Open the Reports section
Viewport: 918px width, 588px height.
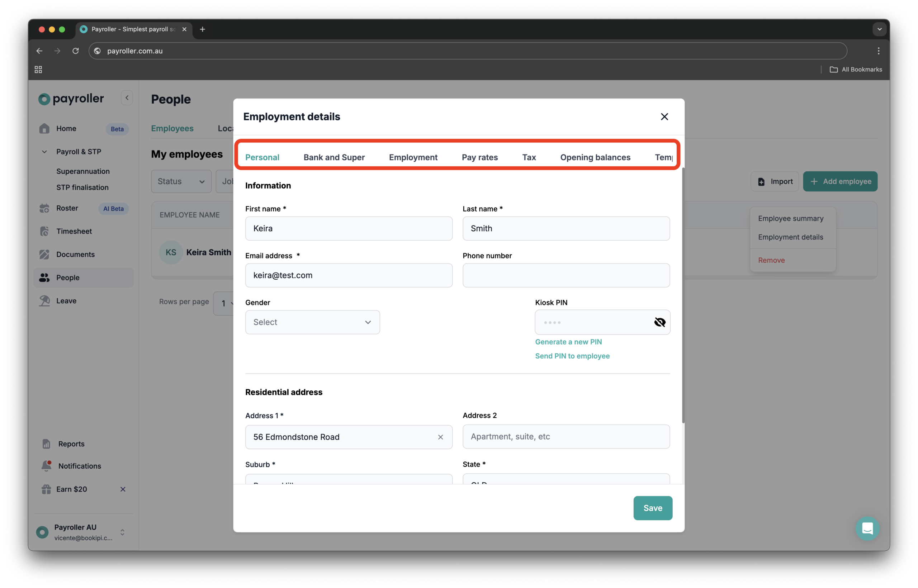point(71,444)
